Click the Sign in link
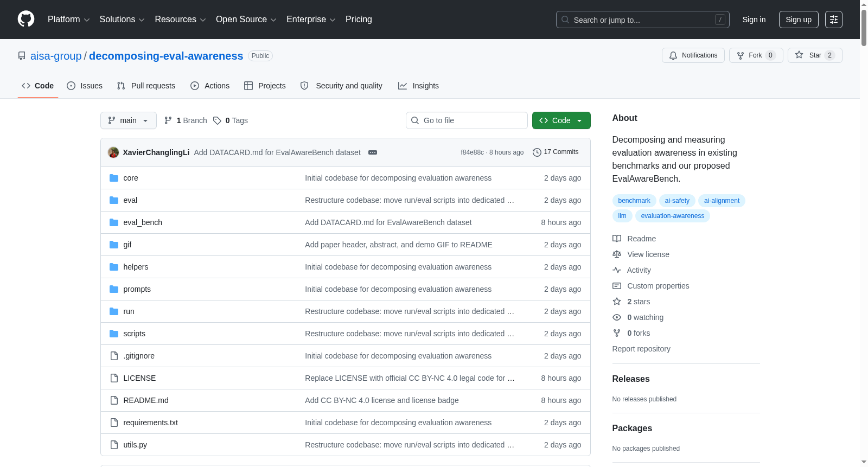Screen dimensions: 868x467 click(754, 20)
